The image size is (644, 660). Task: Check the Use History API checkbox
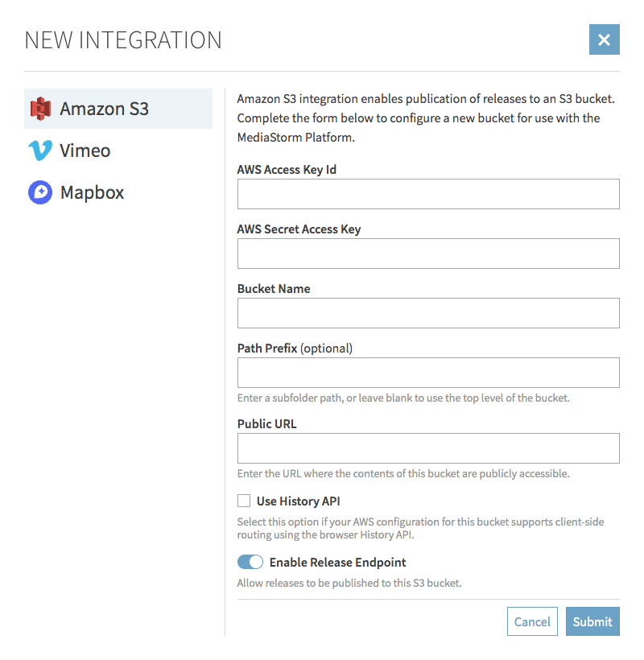pyautogui.click(x=243, y=501)
